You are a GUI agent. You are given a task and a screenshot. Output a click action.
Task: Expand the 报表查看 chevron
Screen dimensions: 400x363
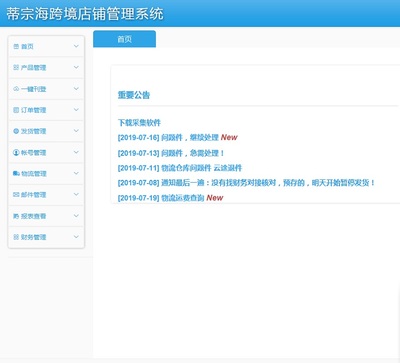tap(76, 216)
